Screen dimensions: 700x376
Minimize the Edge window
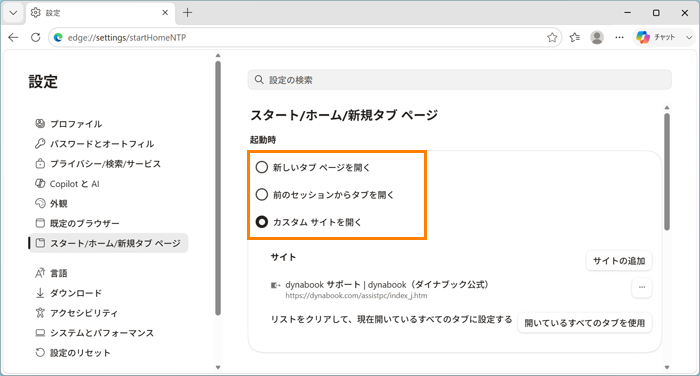(x=627, y=13)
